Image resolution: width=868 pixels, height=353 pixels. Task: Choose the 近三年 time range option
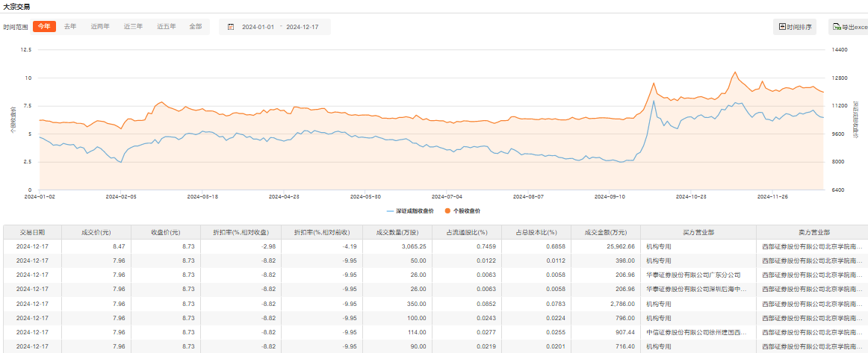point(133,26)
